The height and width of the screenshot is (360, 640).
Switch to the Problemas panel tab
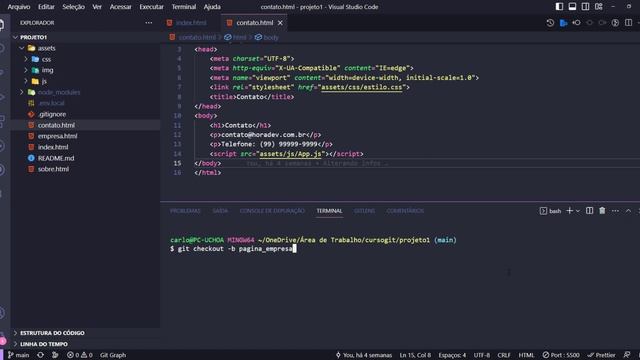[185, 211]
